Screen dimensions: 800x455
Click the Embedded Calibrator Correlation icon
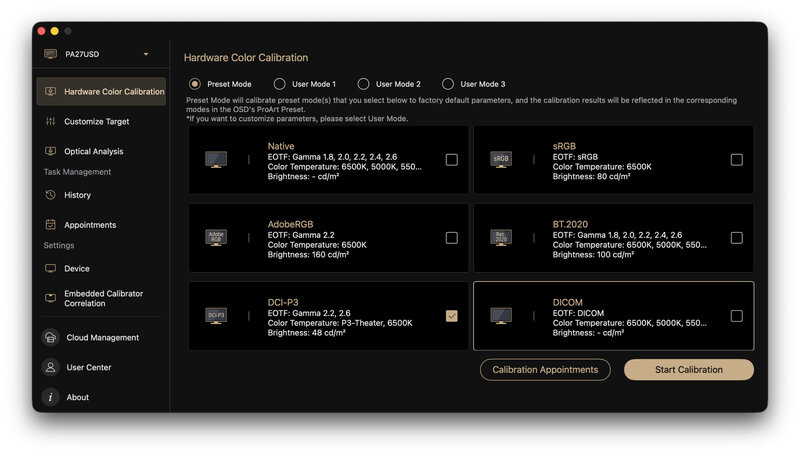[x=50, y=298]
